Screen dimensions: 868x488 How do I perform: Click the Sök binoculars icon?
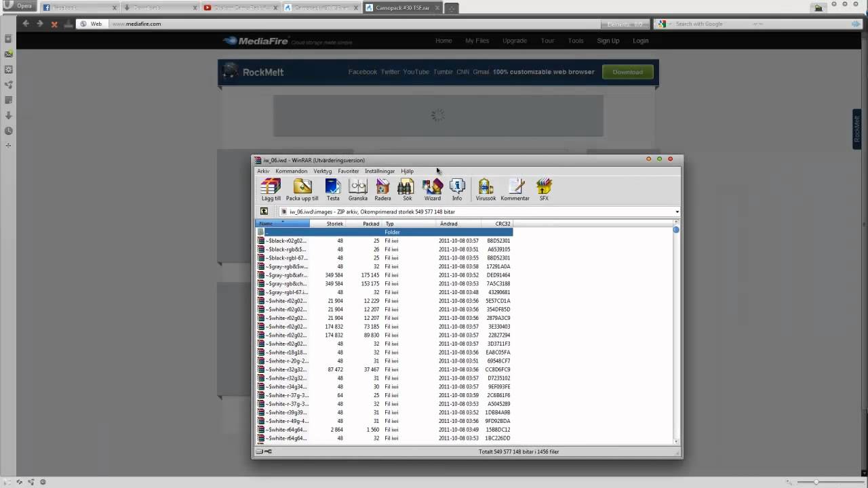pyautogui.click(x=407, y=189)
